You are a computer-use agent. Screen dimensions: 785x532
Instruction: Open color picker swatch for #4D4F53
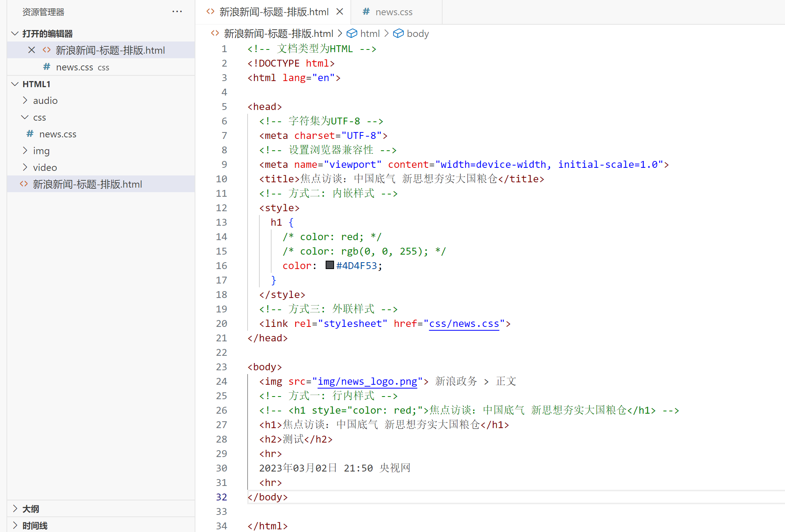point(330,265)
